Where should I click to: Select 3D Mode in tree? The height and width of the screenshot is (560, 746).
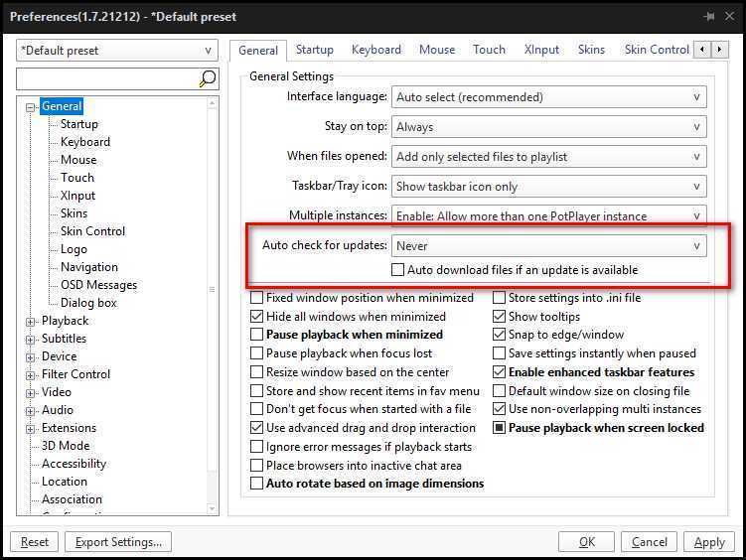(x=66, y=446)
